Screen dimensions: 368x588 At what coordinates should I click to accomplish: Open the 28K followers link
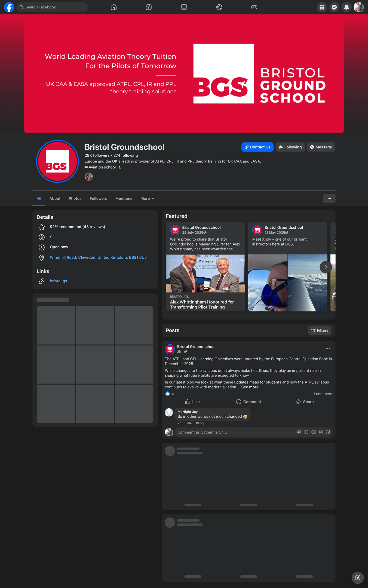pos(97,155)
